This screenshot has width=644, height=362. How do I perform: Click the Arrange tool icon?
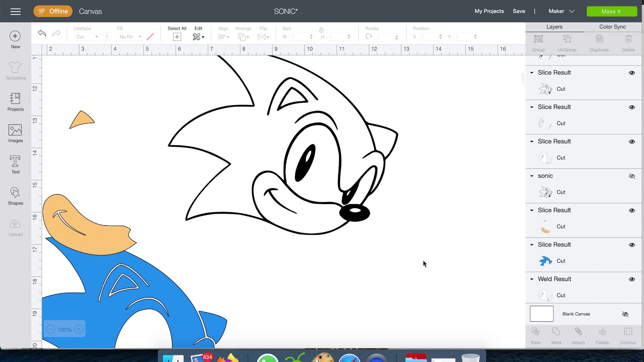[x=242, y=37]
